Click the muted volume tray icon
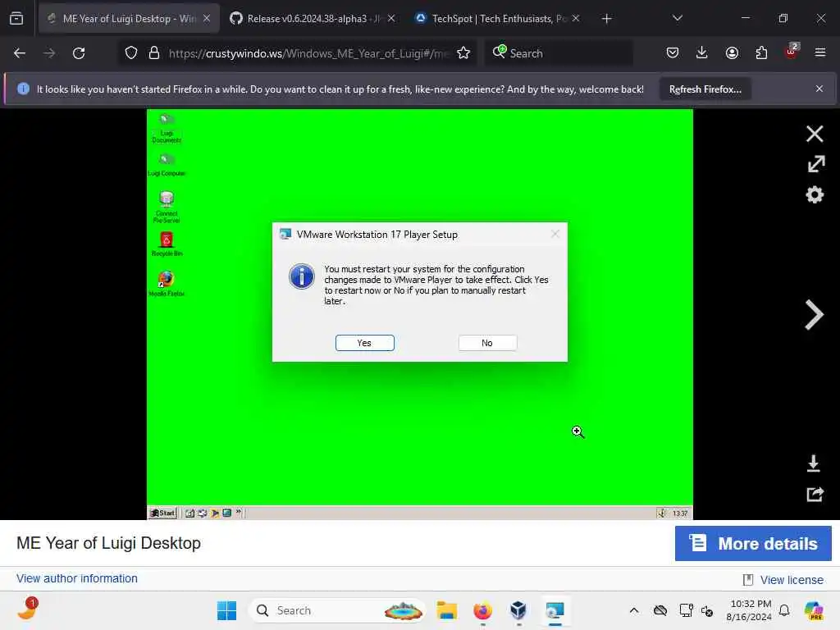This screenshot has width=840, height=630. 708,610
